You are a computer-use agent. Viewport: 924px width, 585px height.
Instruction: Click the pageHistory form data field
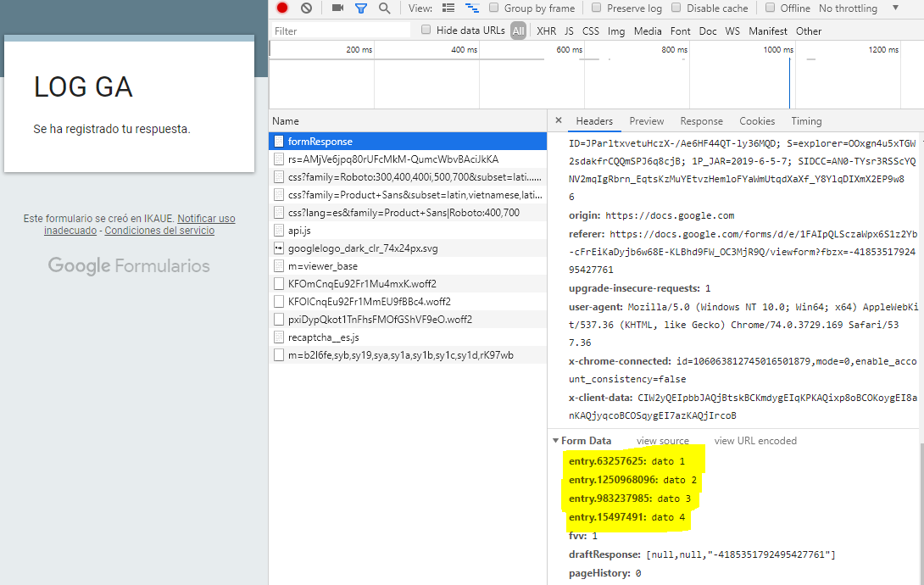(604, 573)
